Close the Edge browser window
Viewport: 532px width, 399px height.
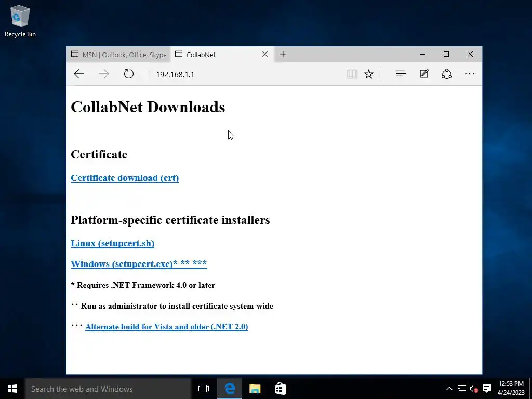coord(470,54)
